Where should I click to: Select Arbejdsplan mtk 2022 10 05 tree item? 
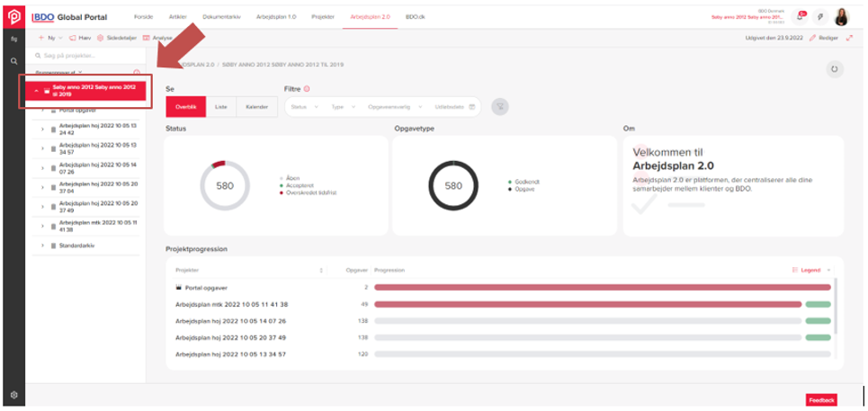point(98,226)
